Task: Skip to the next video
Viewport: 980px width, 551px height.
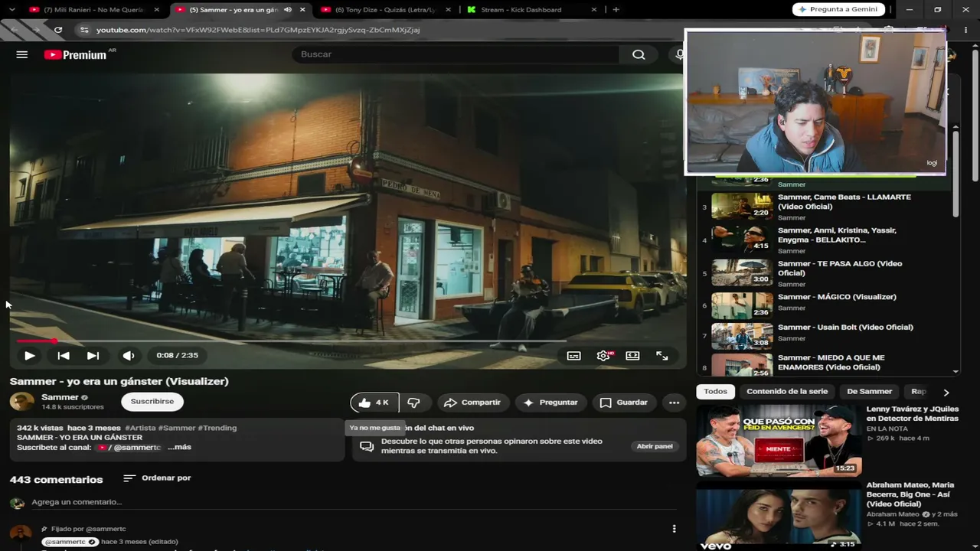Action: pyautogui.click(x=93, y=355)
